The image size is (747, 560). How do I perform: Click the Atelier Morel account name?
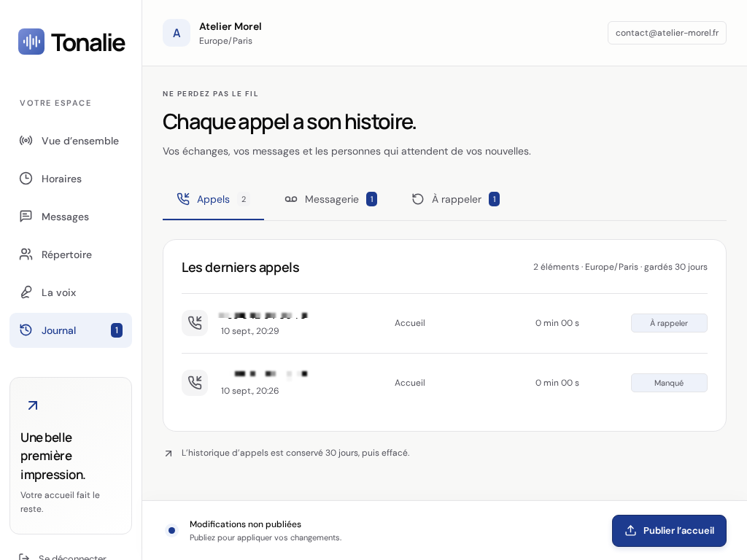(230, 27)
